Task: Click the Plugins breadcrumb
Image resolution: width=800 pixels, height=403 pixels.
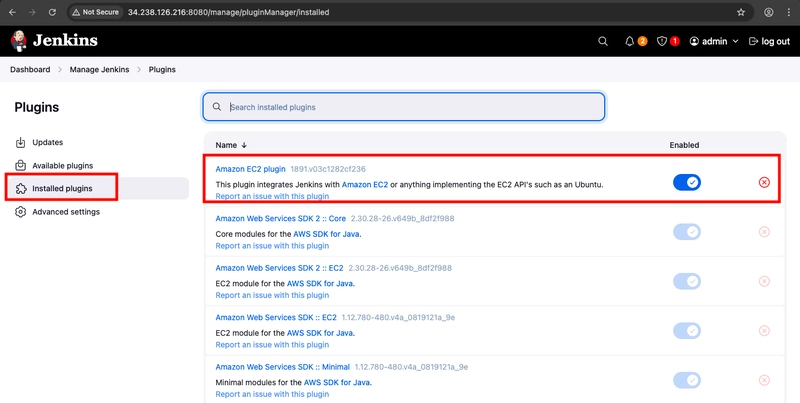Action: click(162, 69)
